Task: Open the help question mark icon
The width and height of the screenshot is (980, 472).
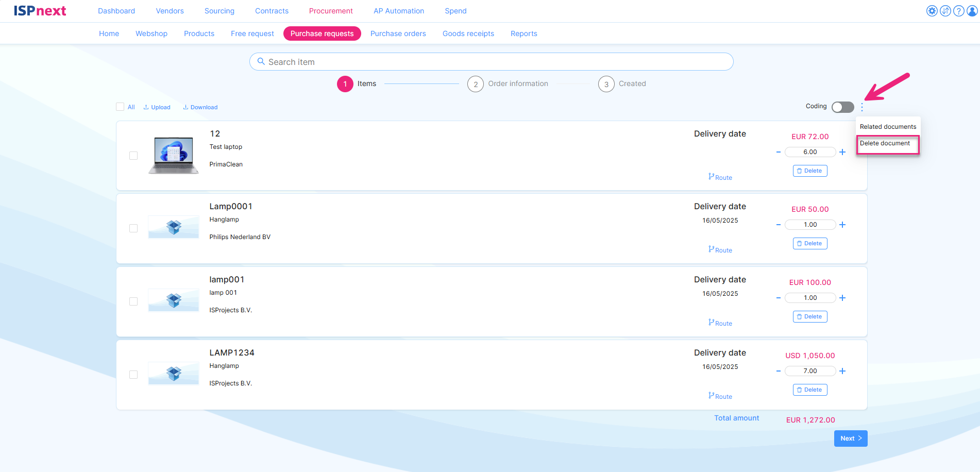Action: (x=958, y=11)
